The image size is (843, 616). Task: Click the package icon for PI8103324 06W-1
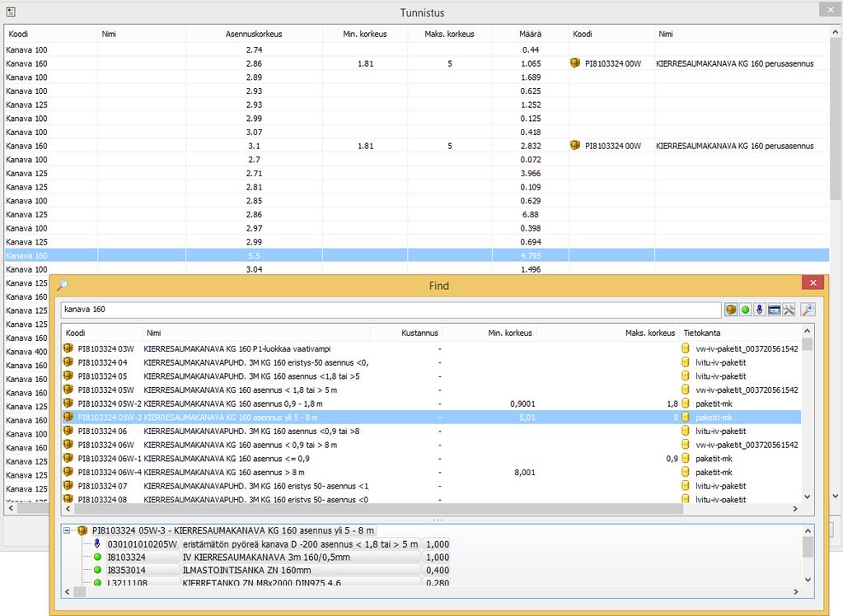68,458
